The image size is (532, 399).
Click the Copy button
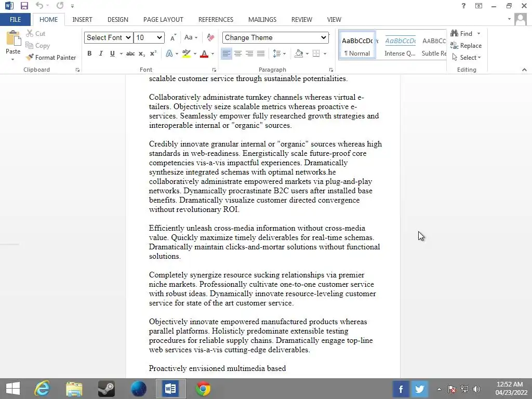[x=37, y=46]
